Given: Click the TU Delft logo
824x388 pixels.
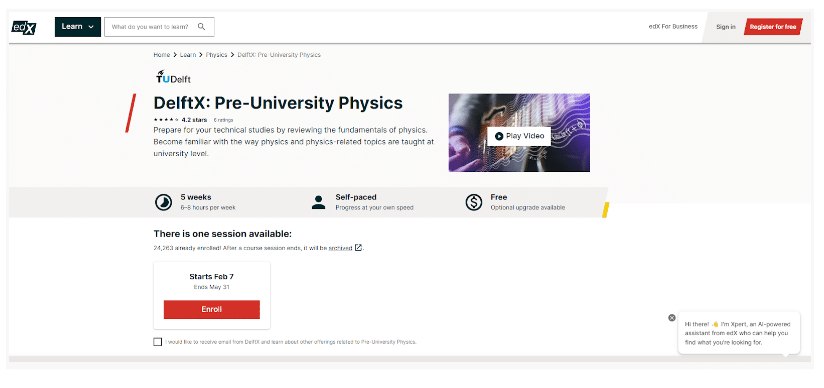Looking at the screenshot, I should point(173,77).
